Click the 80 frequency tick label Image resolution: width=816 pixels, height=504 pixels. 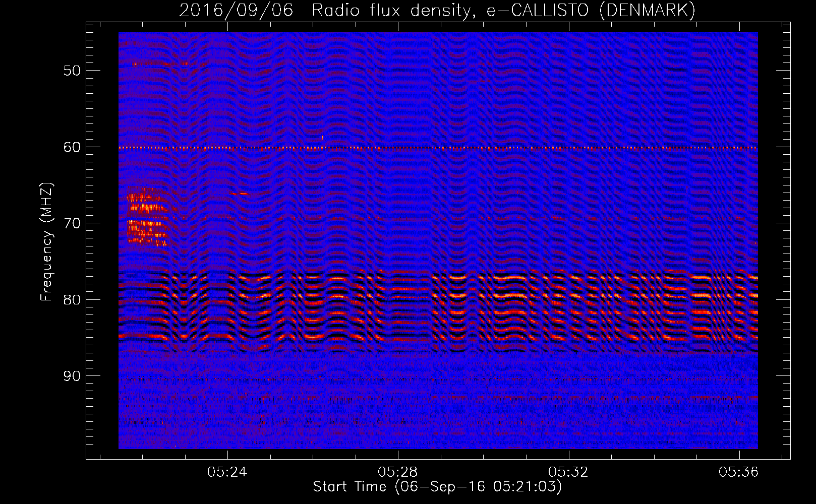(72, 300)
